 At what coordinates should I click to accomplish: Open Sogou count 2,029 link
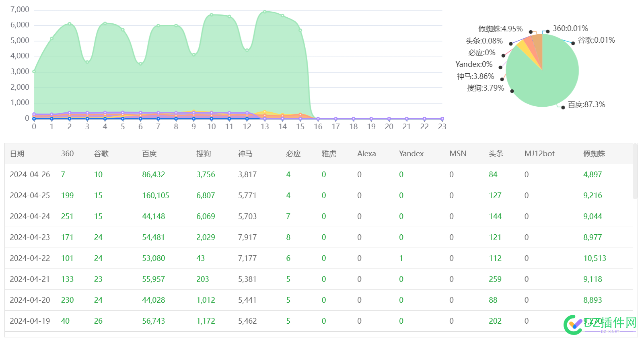[206, 238]
